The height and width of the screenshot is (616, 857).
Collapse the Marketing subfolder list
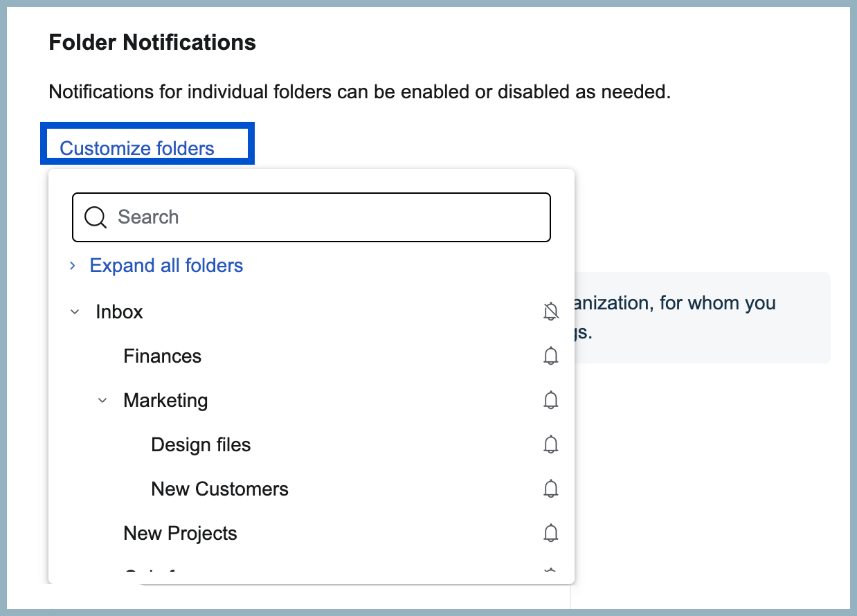point(102,400)
